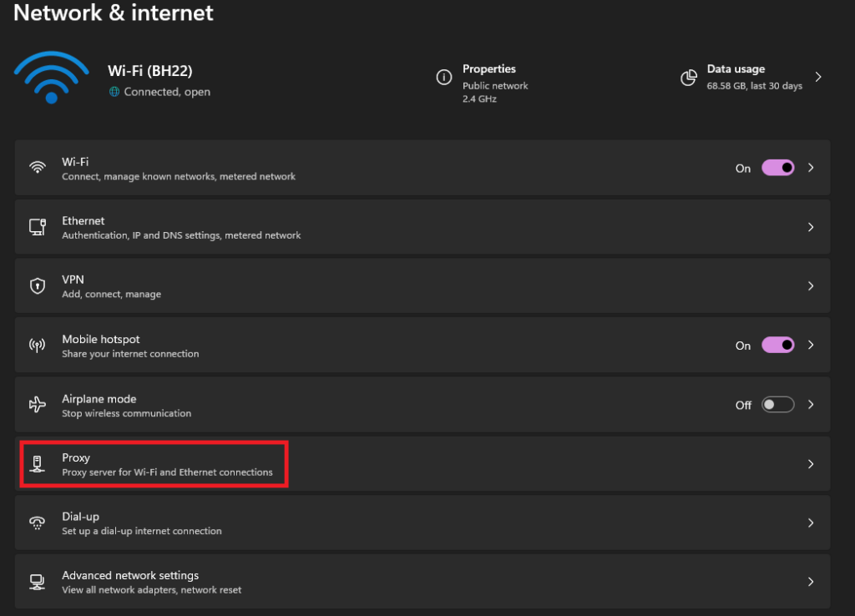
Task: Expand Wi-Fi settings with its chevron
Action: coord(811,168)
